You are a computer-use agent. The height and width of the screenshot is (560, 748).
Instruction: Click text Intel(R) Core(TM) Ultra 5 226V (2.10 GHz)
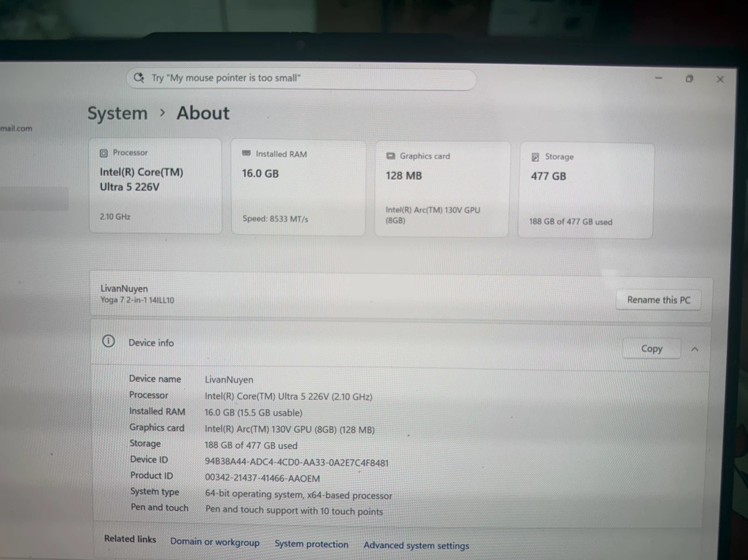point(288,396)
